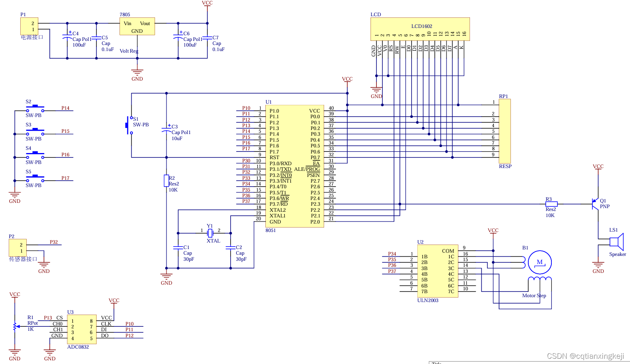Click the P13 net label at ADC0832 CS
The image size is (630, 364).
click(48, 318)
